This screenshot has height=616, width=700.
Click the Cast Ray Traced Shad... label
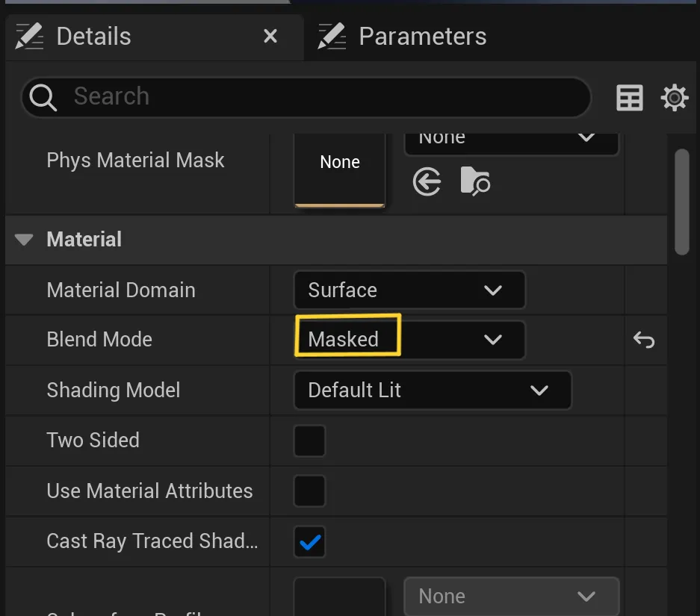click(x=152, y=541)
